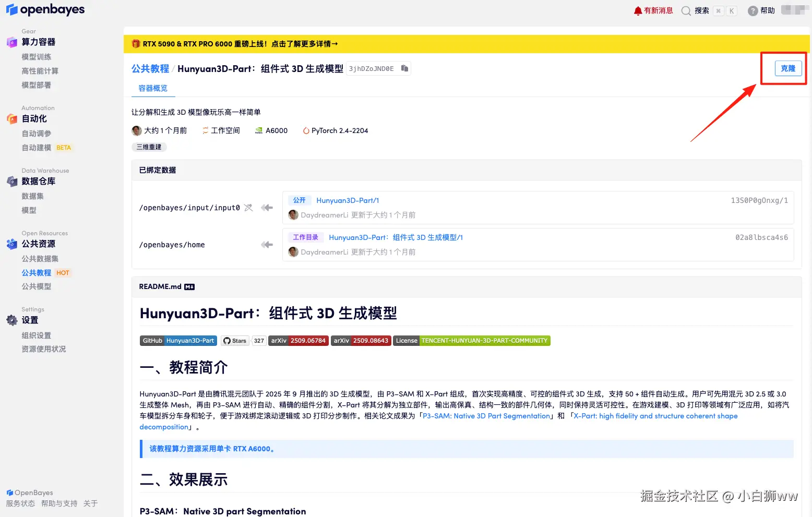The height and width of the screenshot is (517, 812).
Task: Click the ⌘ K search shortcut keys
Action: (725, 11)
